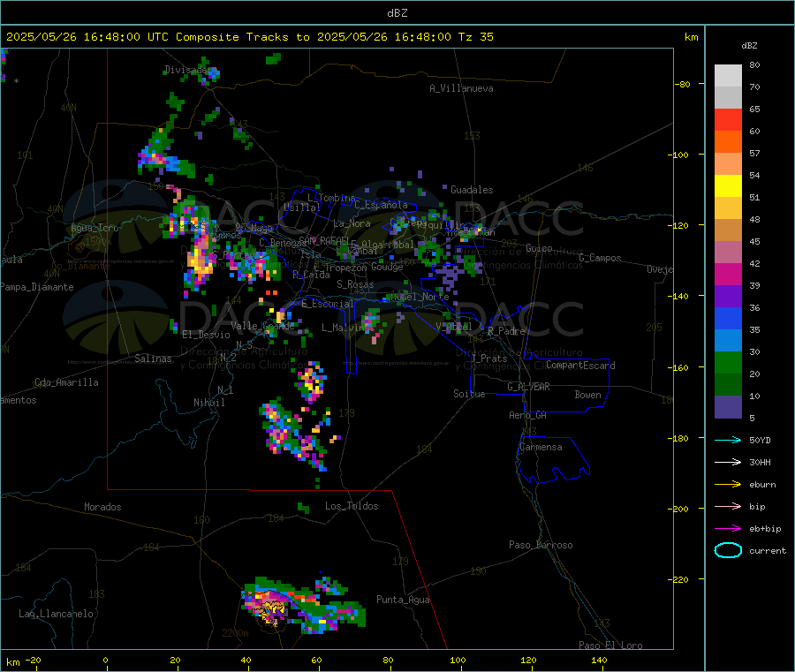Click the 'Aero_GA' label
Image resolution: width=795 pixels, height=672 pixels.
coord(528,415)
